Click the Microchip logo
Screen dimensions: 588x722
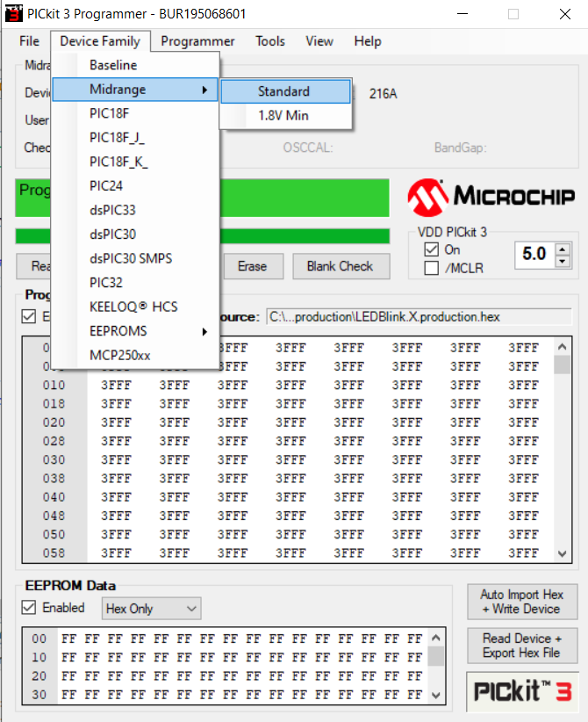[491, 197]
